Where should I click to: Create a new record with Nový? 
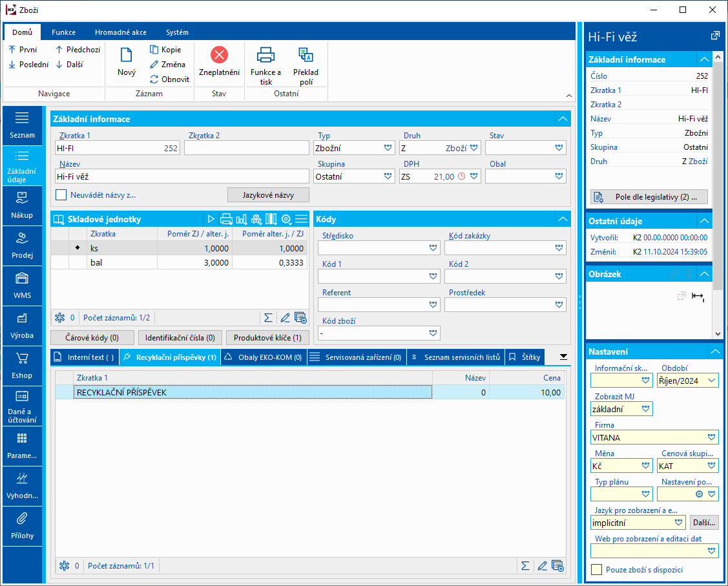pos(127,62)
